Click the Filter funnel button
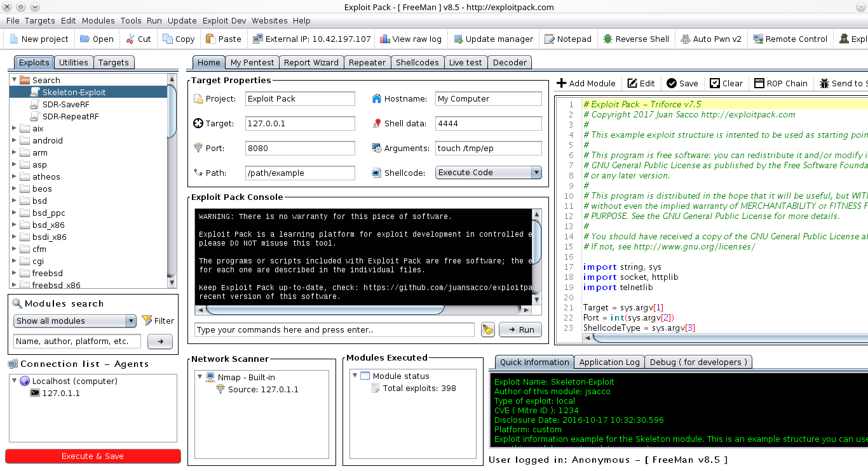The image size is (868, 471). click(158, 321)
